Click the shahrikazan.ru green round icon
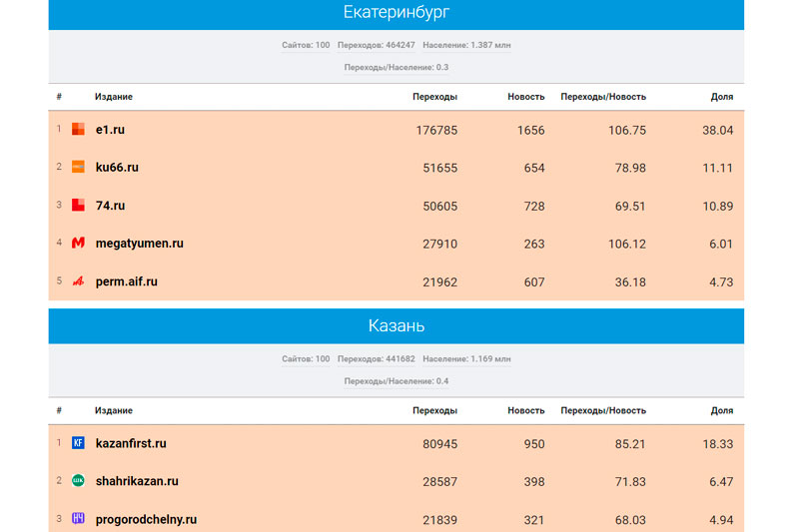This screenshot has width=799, height=532. point(78,481)
